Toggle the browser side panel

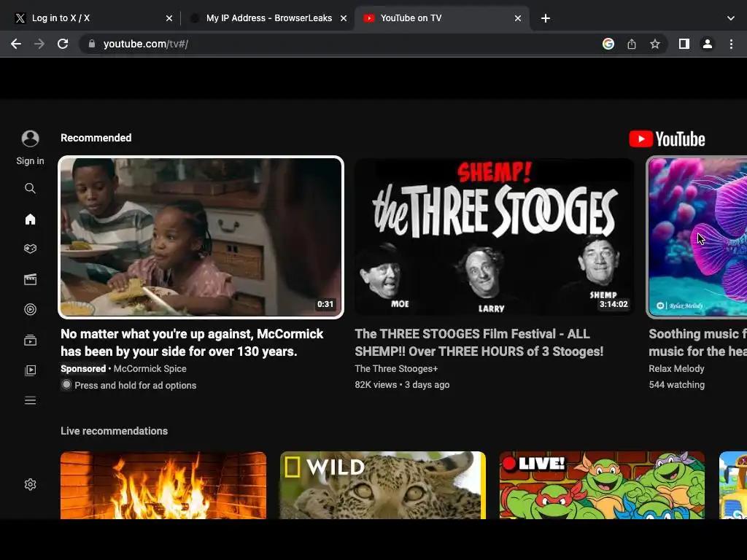point(684,44)
